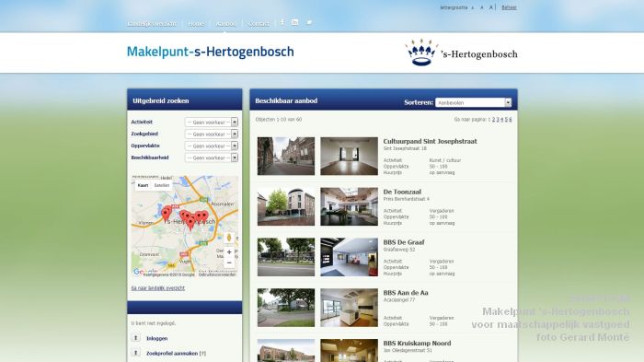Open BBS De Graaf listing title
644x362 pixels.
(x=404, y=242)
